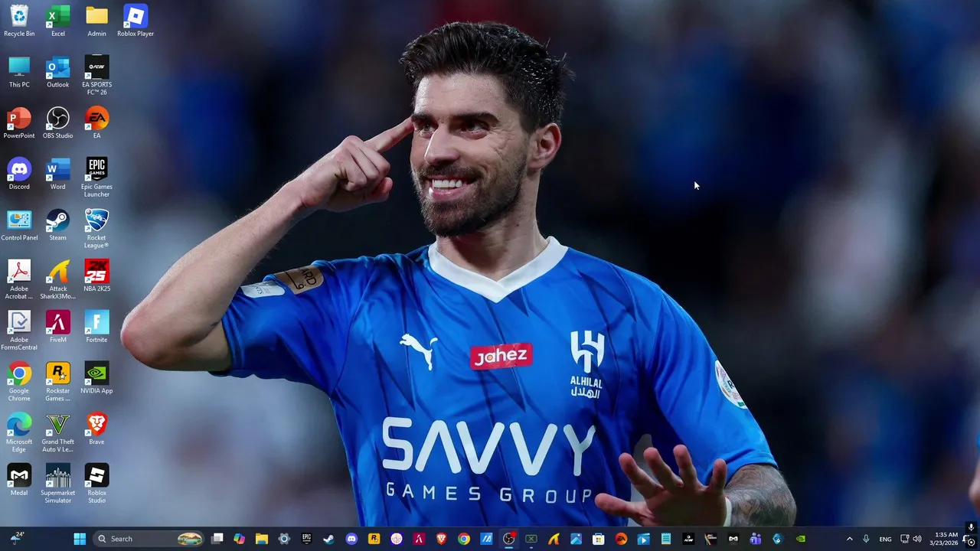Select the This PC desktop icon

coord(19,72)
